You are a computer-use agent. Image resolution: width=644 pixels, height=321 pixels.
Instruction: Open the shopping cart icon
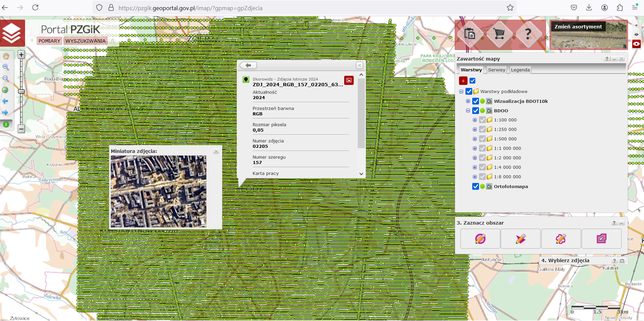499,34
